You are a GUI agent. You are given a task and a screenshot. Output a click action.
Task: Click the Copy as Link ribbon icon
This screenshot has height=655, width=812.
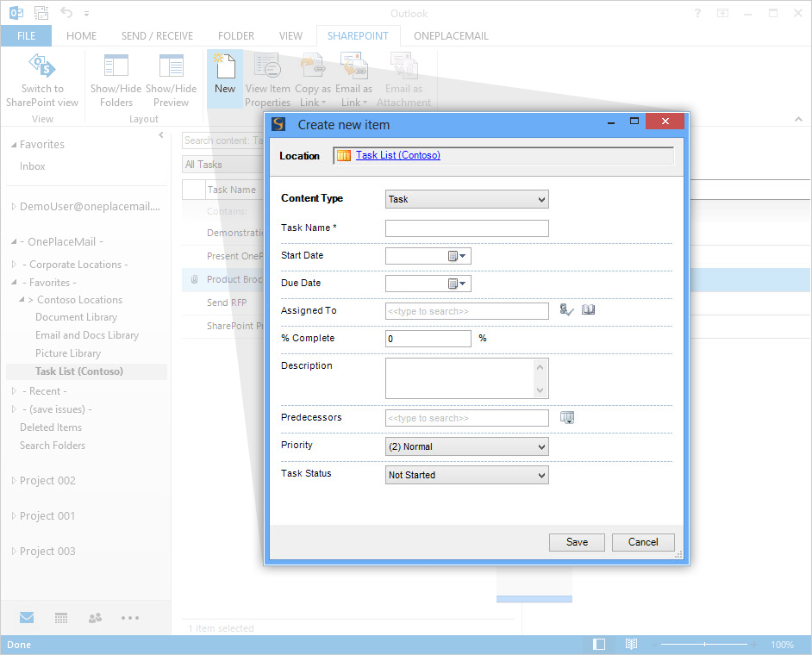tap(313, 65)
